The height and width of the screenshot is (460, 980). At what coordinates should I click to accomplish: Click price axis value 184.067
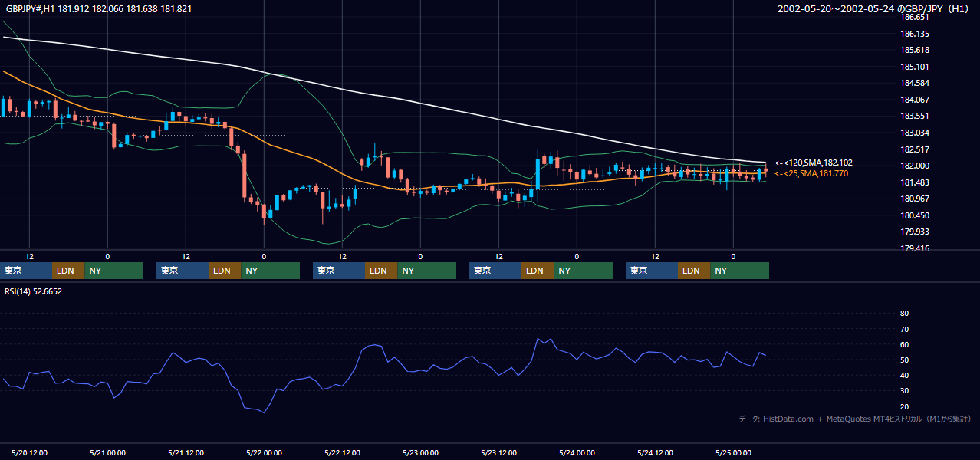click(x=914, y=100)
